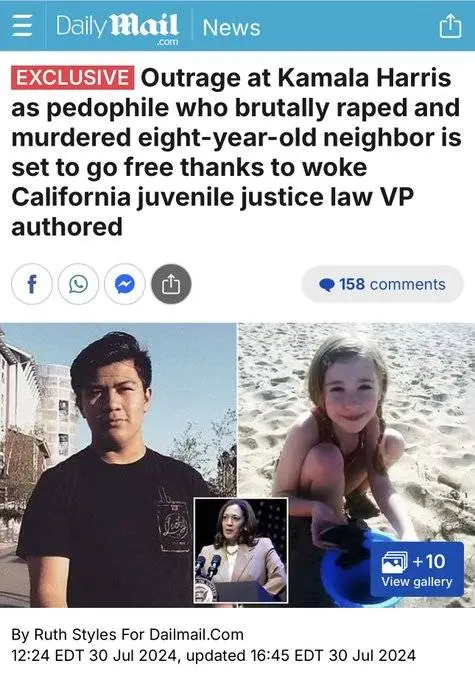This screenshot has height=680, width=475.
Task: Open inset photo of woman at podium
Action: click(x=241, y=550)
